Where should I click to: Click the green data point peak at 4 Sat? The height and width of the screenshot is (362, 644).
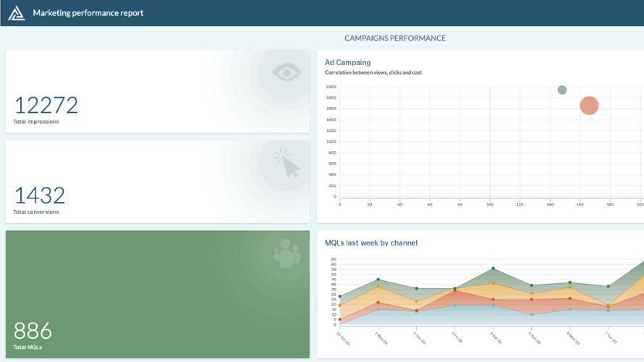[x=493, y=269]
